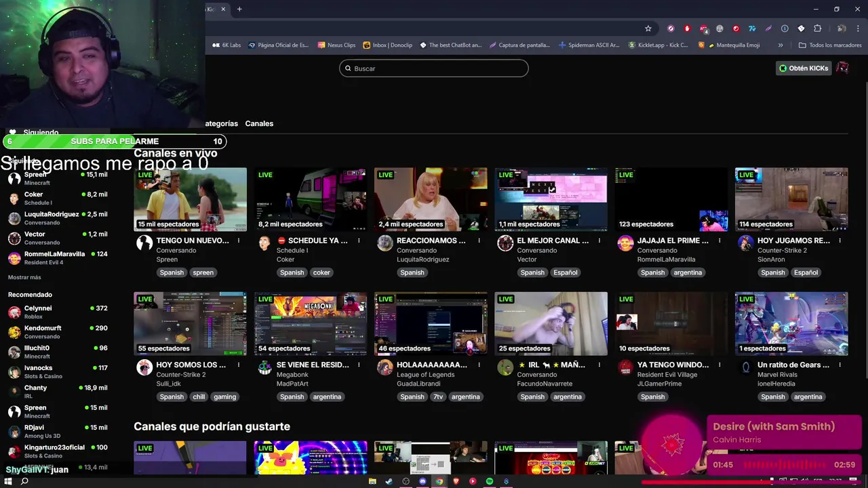The width and height of the screenshot is (868, 488).
Task: Expand the hidden bookmarks chevron
Action: pos(781,45)
